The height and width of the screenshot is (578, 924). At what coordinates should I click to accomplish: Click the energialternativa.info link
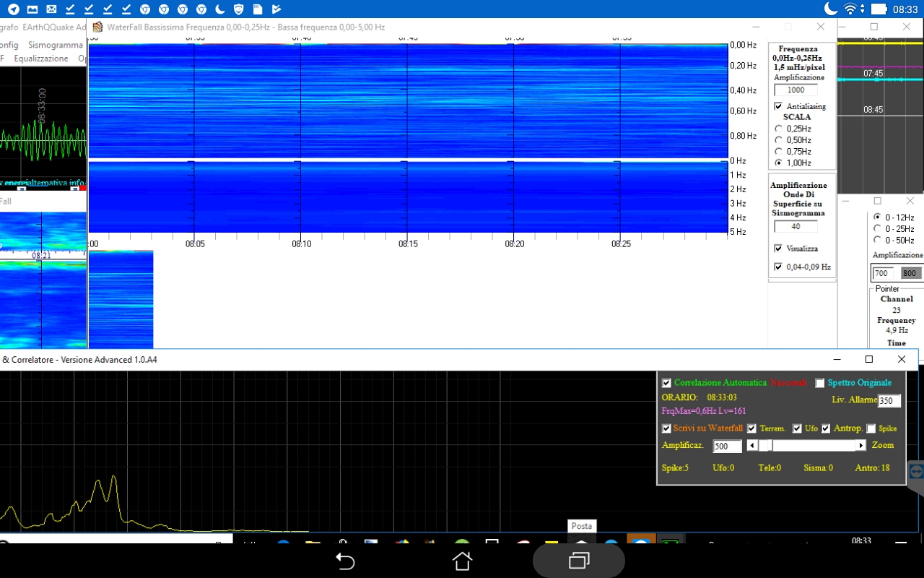click(x=45, y=183)
